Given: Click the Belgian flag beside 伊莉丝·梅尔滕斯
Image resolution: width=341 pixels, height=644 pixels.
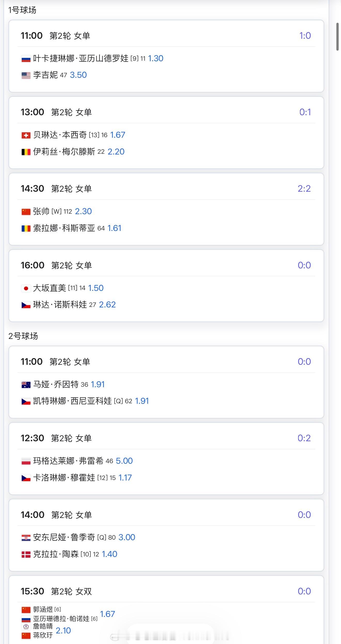Looking at the screenshot, I should (x=26, y=152).
